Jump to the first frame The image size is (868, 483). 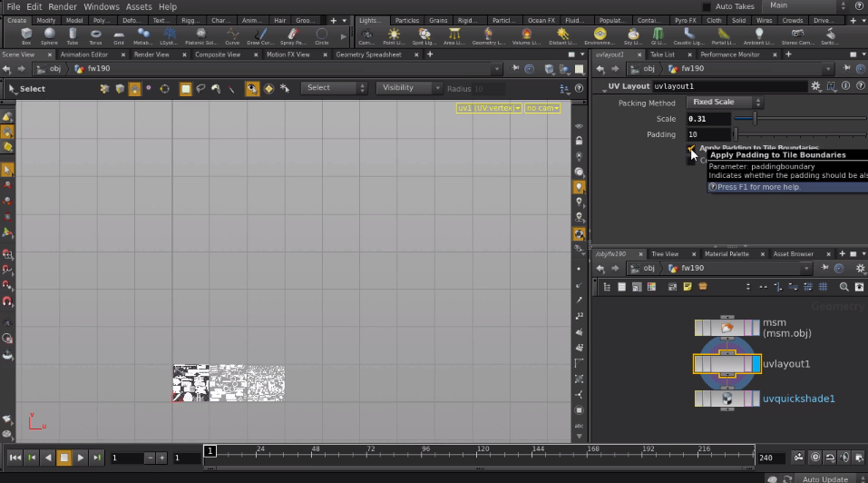point(15,458)
